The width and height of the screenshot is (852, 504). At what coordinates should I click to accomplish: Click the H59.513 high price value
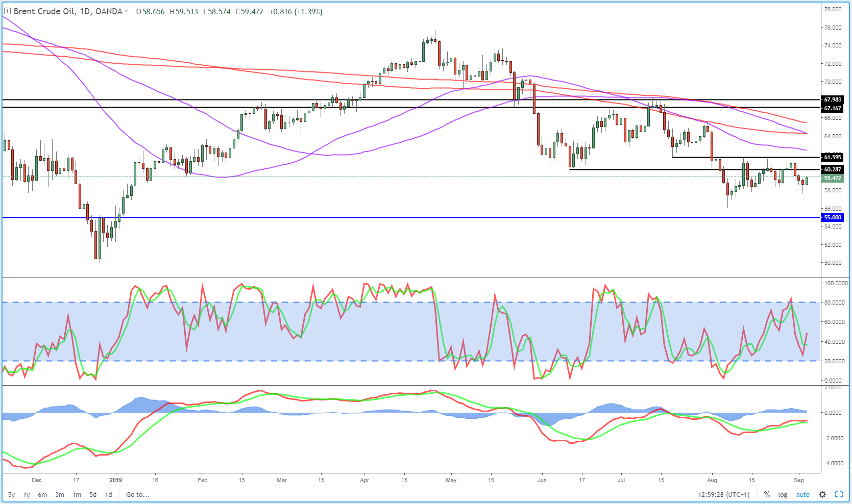coord(184,11)
